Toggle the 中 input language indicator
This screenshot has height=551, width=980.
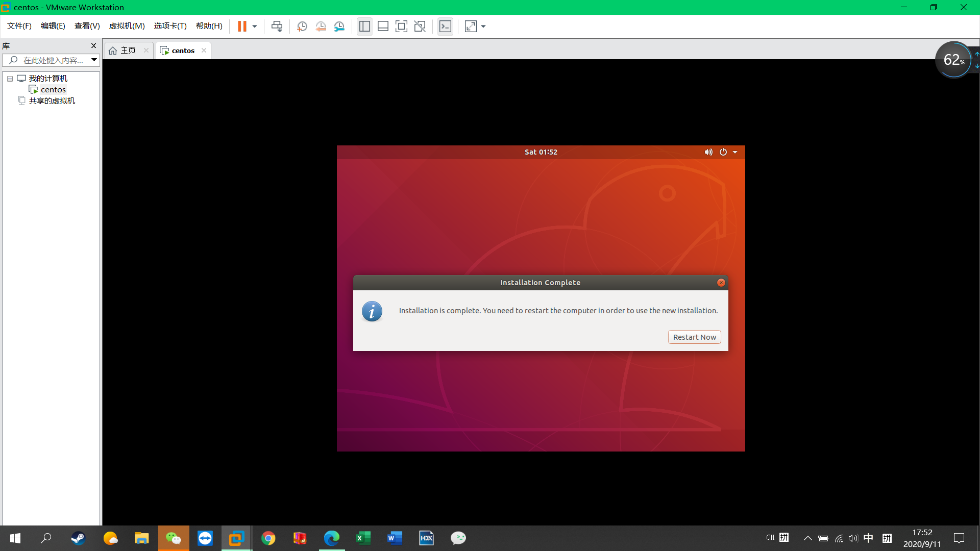coord(868,538)
